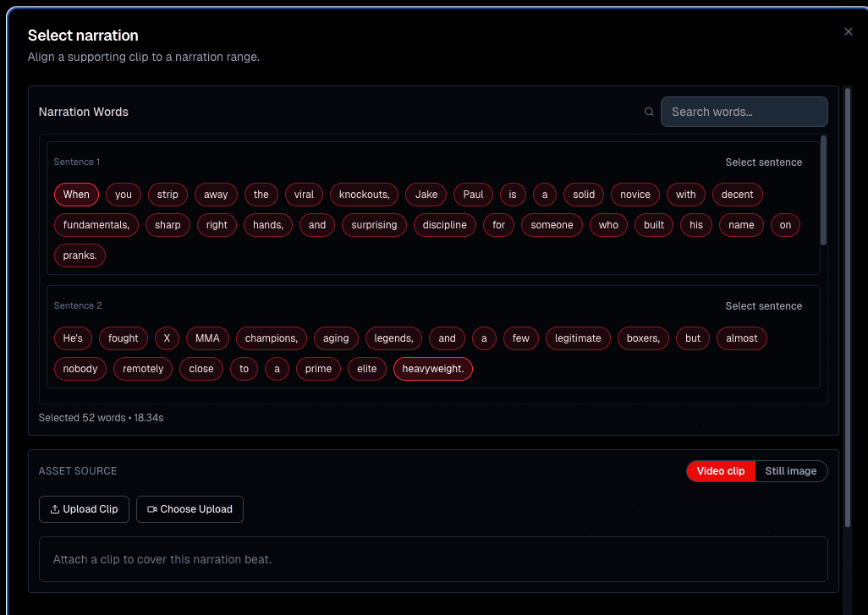The image size is (868, 615).
Task: Select the "pranks." word chip
Action: 80,255
